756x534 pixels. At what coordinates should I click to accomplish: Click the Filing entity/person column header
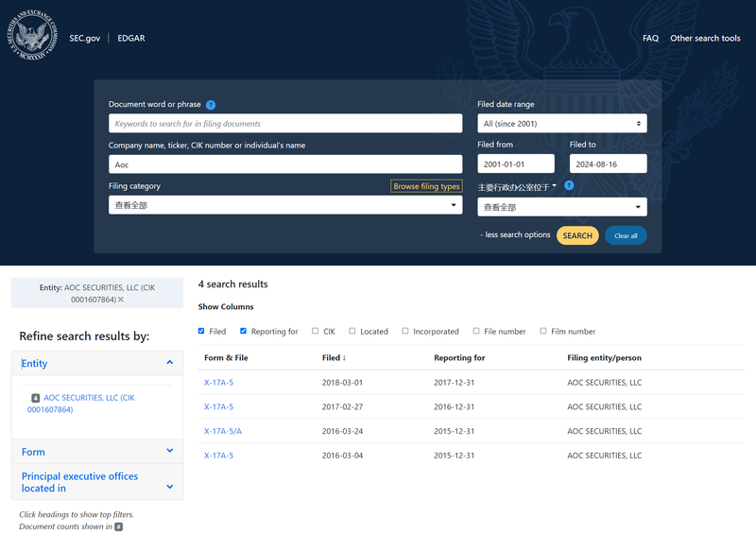tap(604, 358)
